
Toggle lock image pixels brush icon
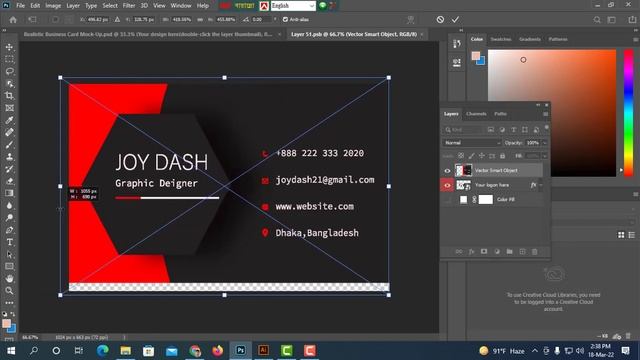(x=471, y=156)
